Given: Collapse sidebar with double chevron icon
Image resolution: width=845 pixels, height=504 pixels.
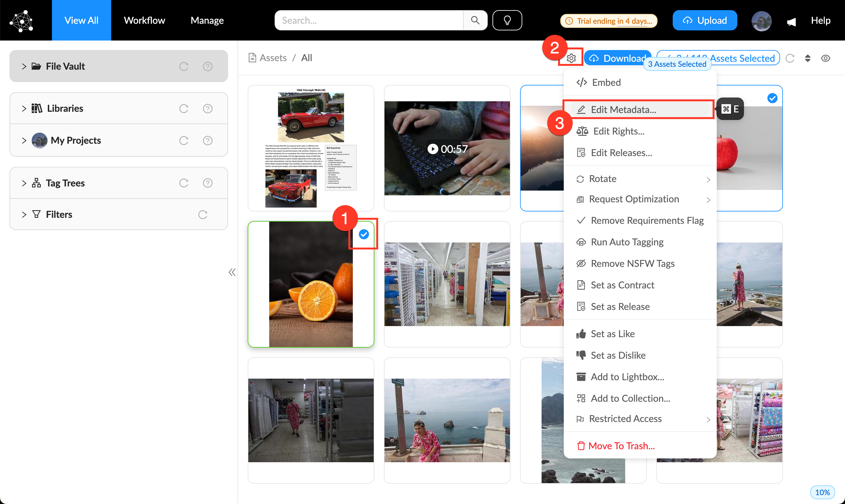Looking at the screenshot, I should (232, 272).
